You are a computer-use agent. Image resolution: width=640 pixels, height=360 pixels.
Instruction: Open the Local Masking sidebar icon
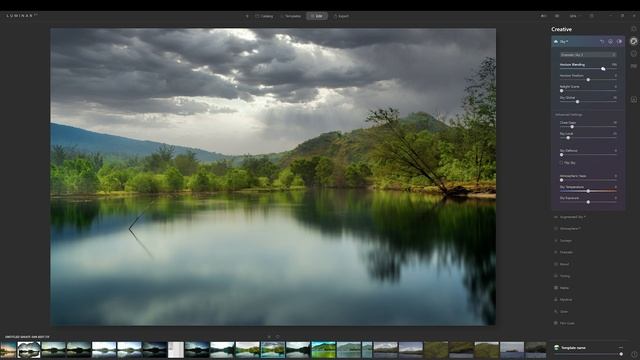tap(633, 99)
